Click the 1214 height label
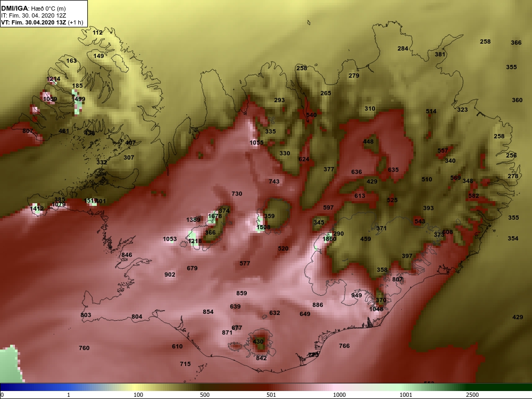The image size is (532, 399). 53,79
